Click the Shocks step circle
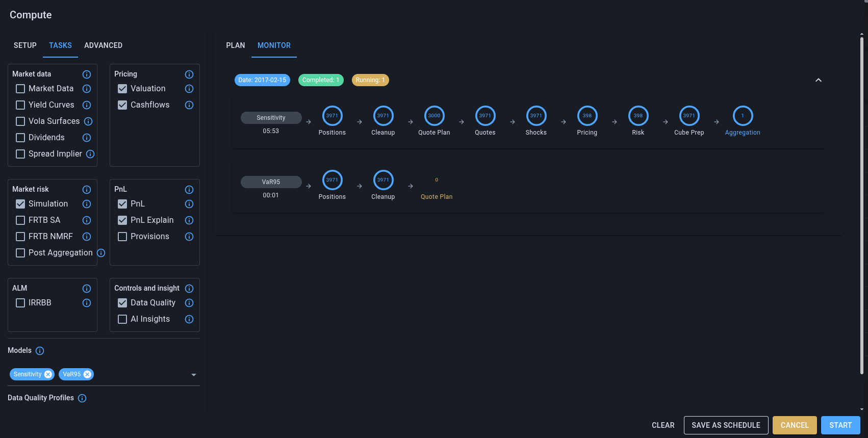 [x=536, y=116]
